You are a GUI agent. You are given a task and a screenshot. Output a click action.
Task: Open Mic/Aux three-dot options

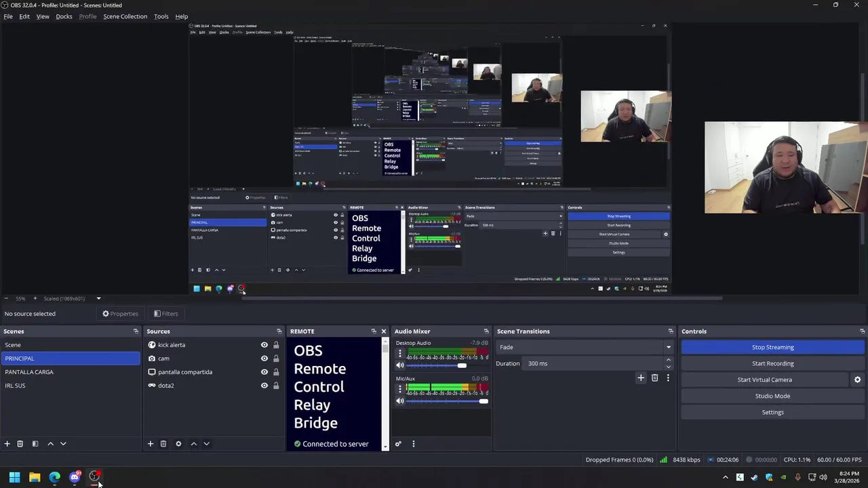400,389
